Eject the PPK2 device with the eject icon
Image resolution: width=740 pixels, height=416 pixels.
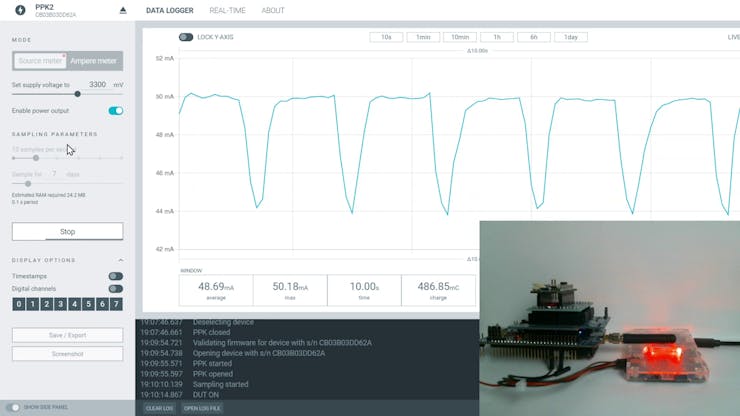click(x=123, y=10)
